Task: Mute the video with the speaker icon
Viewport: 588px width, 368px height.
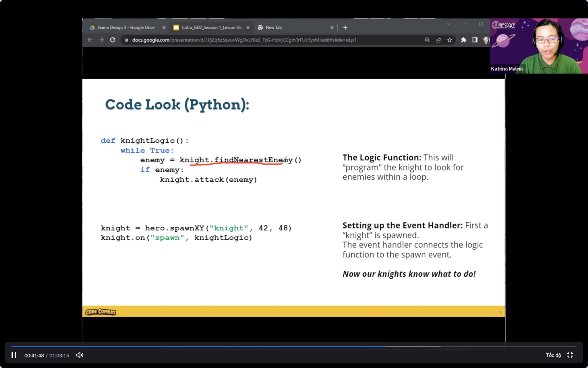Action: coord(80,355)
